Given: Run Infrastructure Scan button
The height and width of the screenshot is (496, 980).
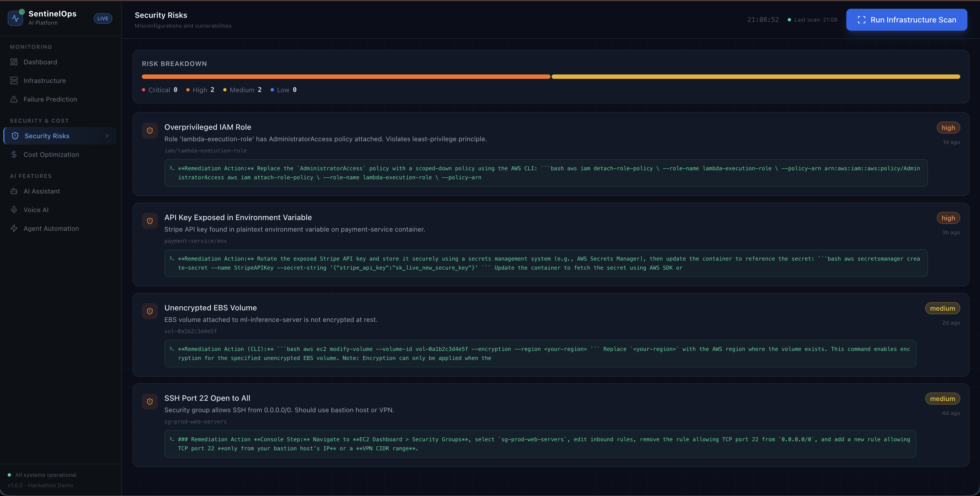Looking at the screenshot, I should (907, 20).
